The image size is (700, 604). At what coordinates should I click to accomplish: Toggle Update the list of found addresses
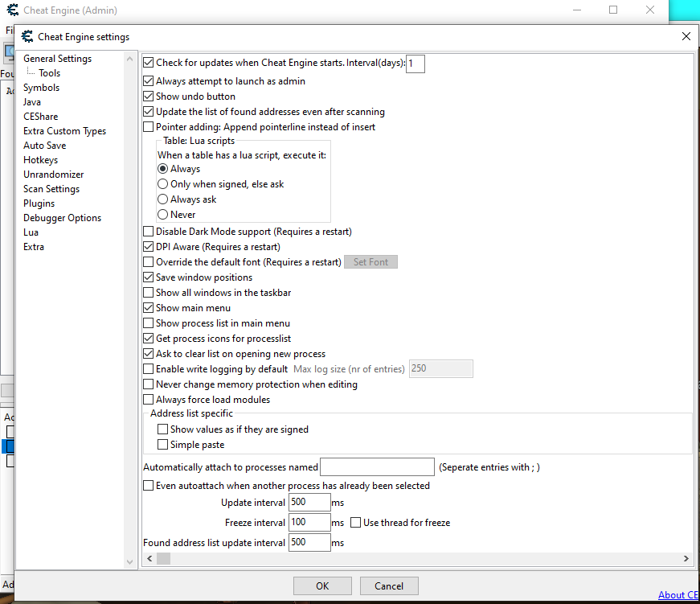point(148,112)
